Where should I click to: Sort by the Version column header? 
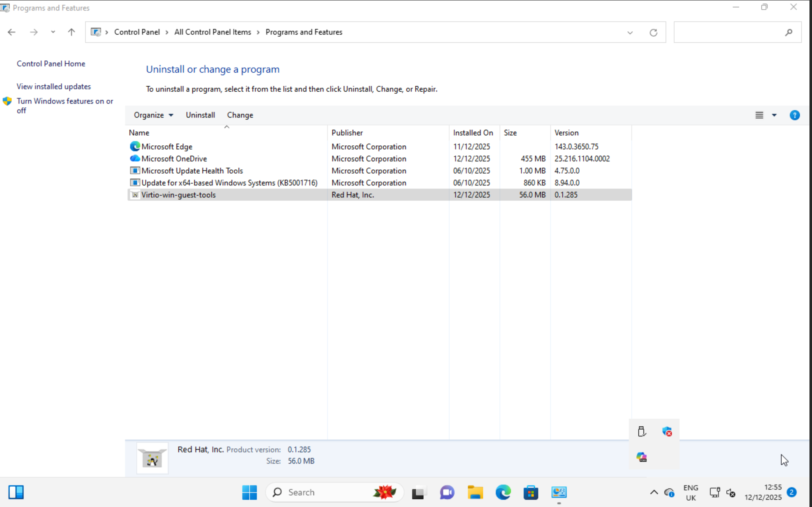tap(566, 133)
